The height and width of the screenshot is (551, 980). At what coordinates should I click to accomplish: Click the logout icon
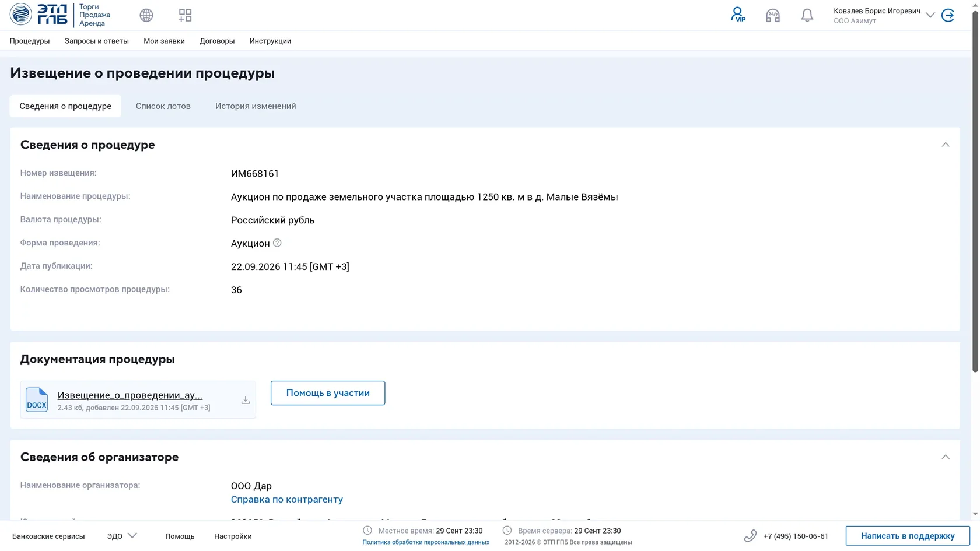point(949,15)
